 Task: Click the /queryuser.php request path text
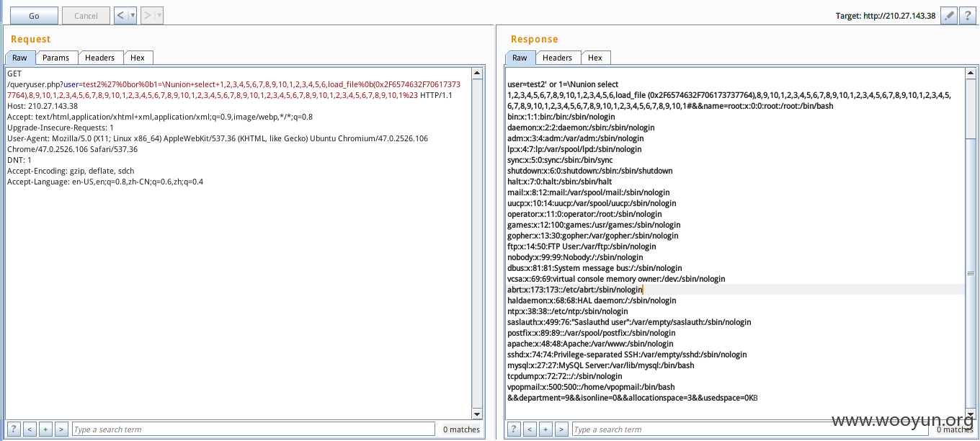pyautogui.click(x=34, y=84)
